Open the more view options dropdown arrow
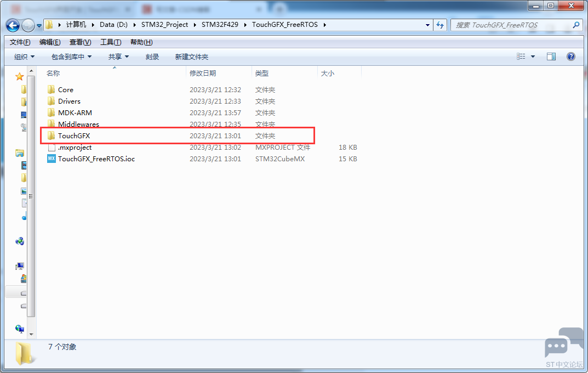Screen dimensions: 588x373 [x=533, y=56]
